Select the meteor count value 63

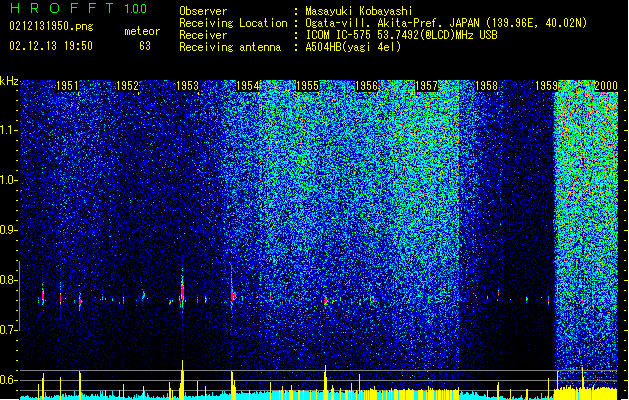[145, 46]
